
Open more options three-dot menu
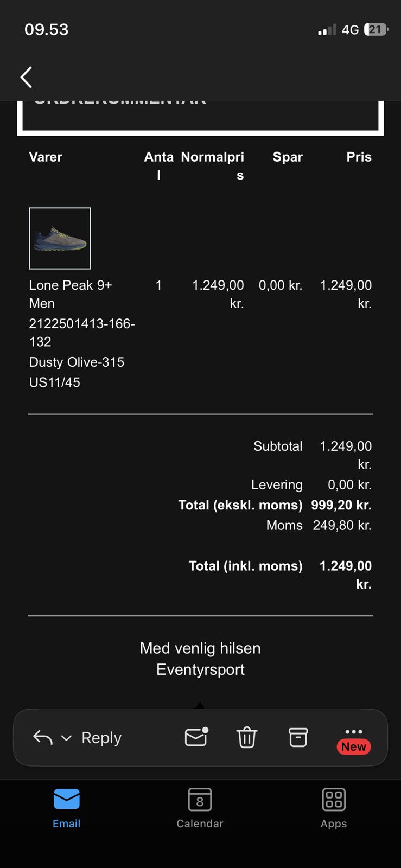click(353, 732)
